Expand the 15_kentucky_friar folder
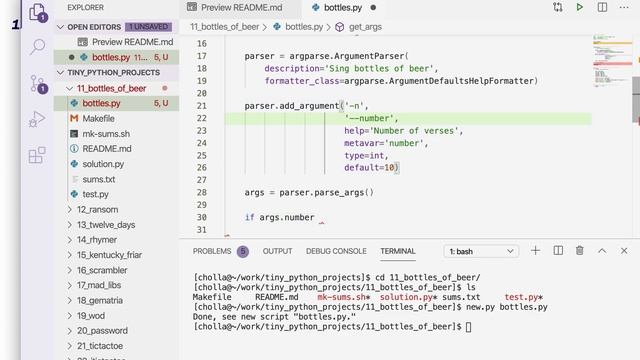The image size is (640, 360). pyautogui.click(x=69, y=255)
